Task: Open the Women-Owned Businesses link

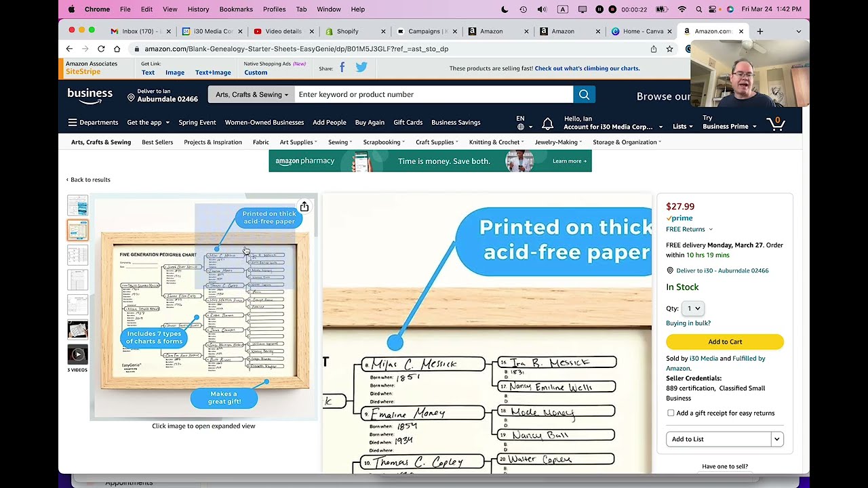Action: [x=264, y=123]
